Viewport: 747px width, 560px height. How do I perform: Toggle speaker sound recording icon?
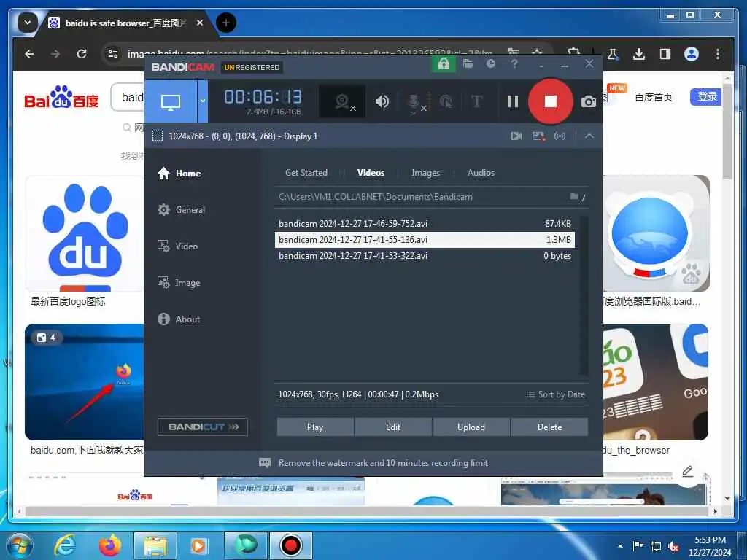coord(382,101)
